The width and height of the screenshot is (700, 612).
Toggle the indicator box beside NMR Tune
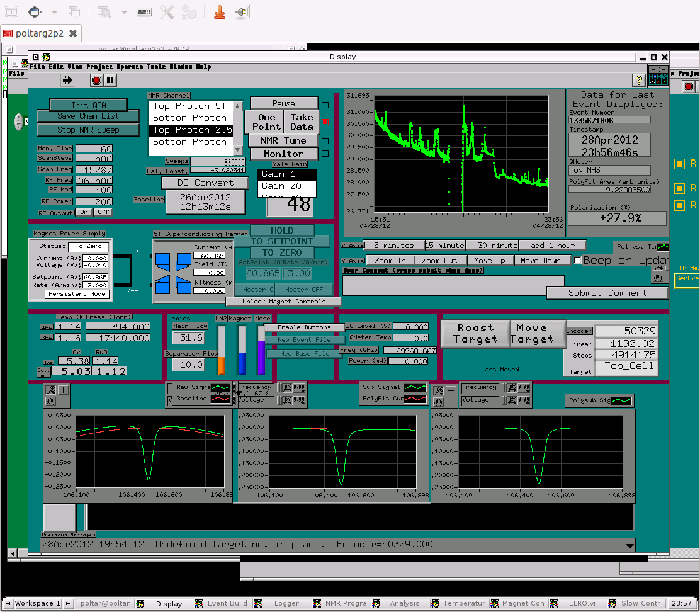tap(325, 141)
